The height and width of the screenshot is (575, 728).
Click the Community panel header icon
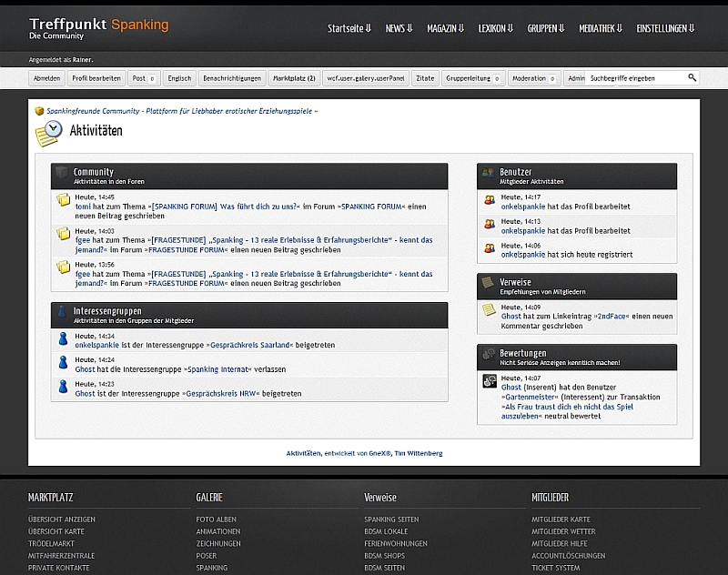tap(62, 173)
